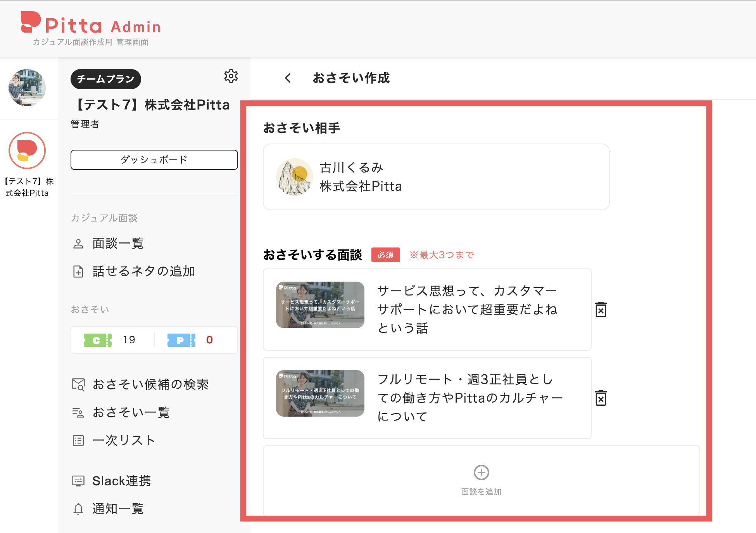Open the フルリモート interview thumbnail
756x533 pixels.
point(320,393)
